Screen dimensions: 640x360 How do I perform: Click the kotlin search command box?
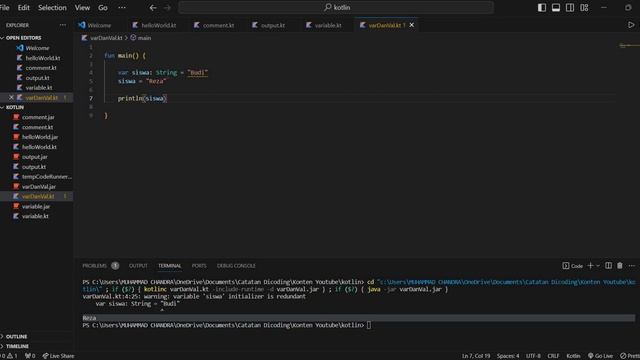(336, 7)
